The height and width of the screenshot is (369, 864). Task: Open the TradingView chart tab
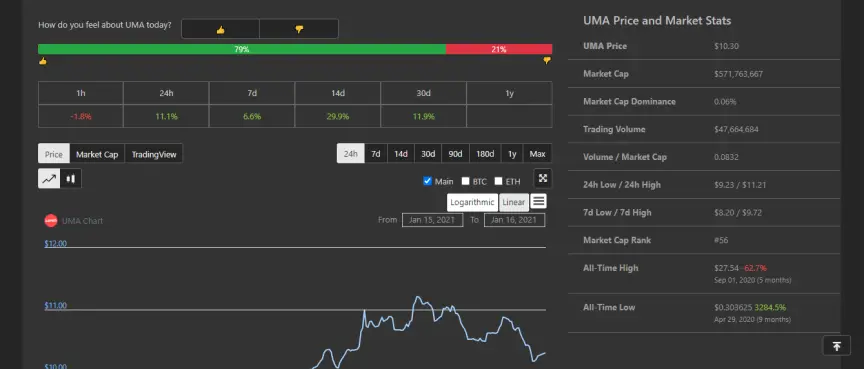[x=154, y=154]
